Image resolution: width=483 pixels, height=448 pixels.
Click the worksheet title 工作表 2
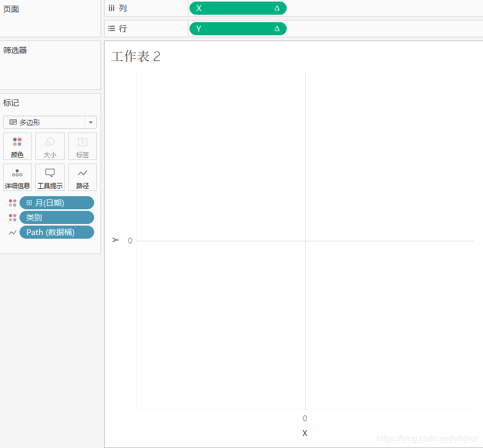[x=136, y=57]
